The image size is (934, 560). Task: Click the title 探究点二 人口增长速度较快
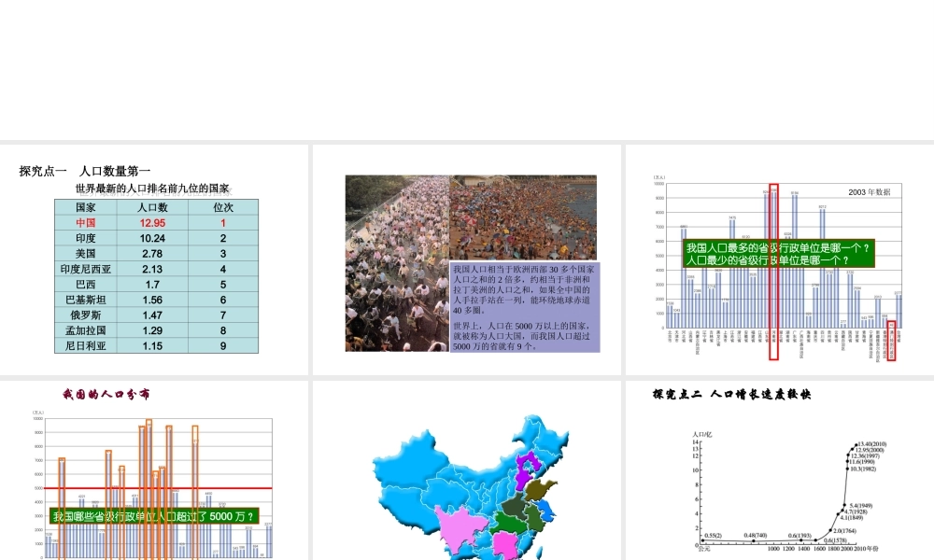[731, 394]
